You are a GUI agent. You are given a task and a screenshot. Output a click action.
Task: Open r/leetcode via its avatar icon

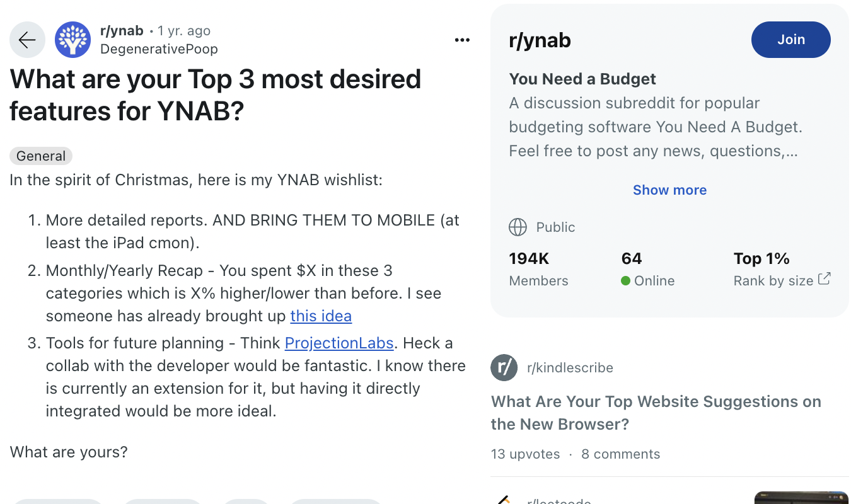[x=504, y=501]
